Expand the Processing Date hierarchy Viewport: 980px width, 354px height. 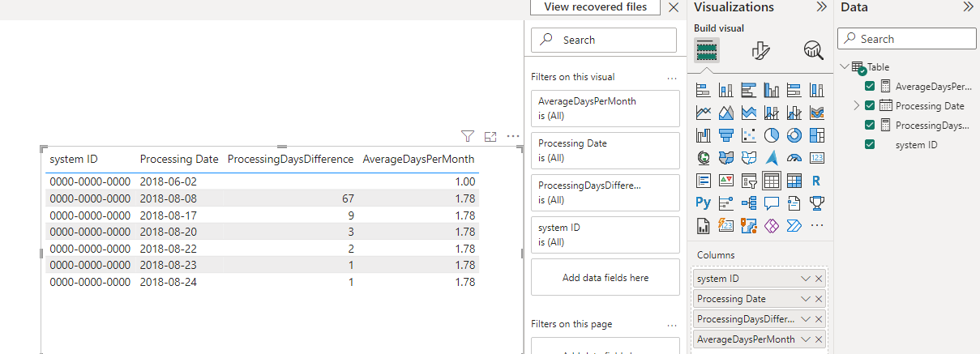click(856, 105)
